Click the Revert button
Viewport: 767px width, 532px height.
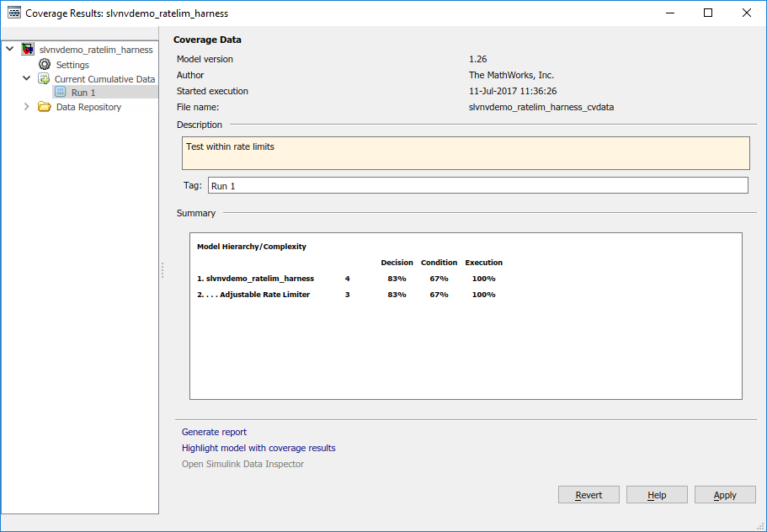click(x=589, y=495)
